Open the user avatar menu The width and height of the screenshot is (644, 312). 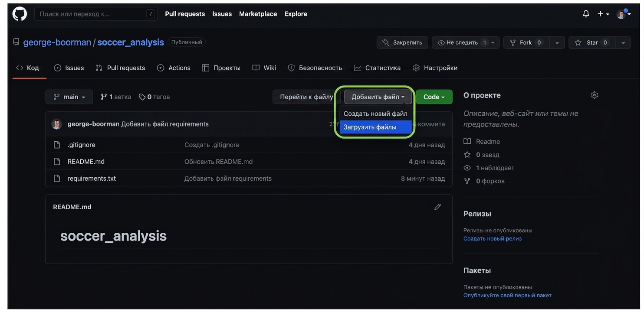(623, 14)
